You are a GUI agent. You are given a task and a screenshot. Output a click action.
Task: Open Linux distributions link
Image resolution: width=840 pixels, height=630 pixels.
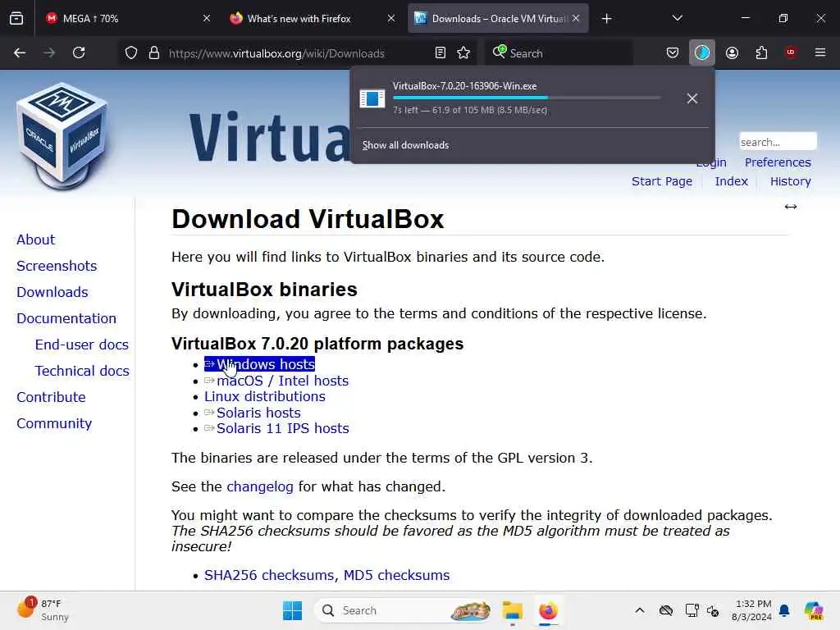pyautogui.click(x=265, y=396)
